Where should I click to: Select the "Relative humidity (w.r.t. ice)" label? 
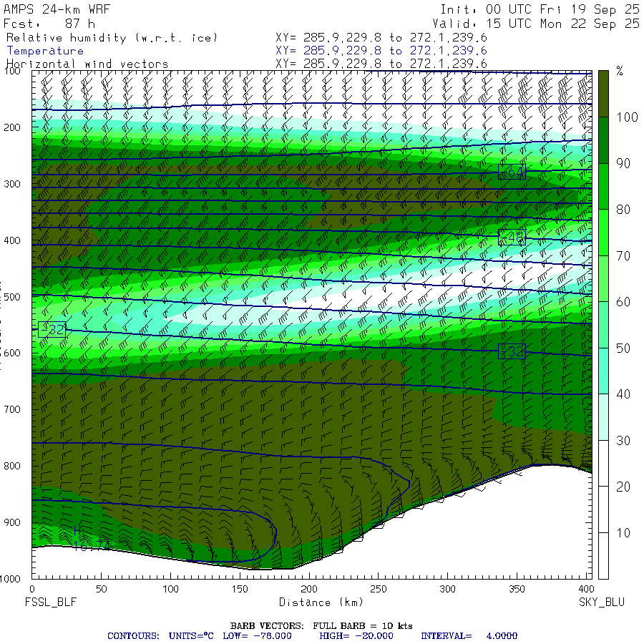coord(112,38)
